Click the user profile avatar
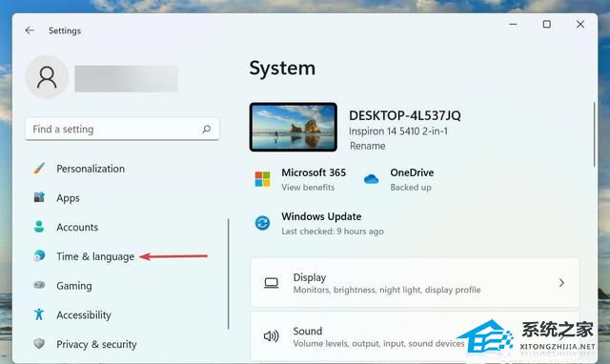Screen dimensions: 610x364 point(47,77)
